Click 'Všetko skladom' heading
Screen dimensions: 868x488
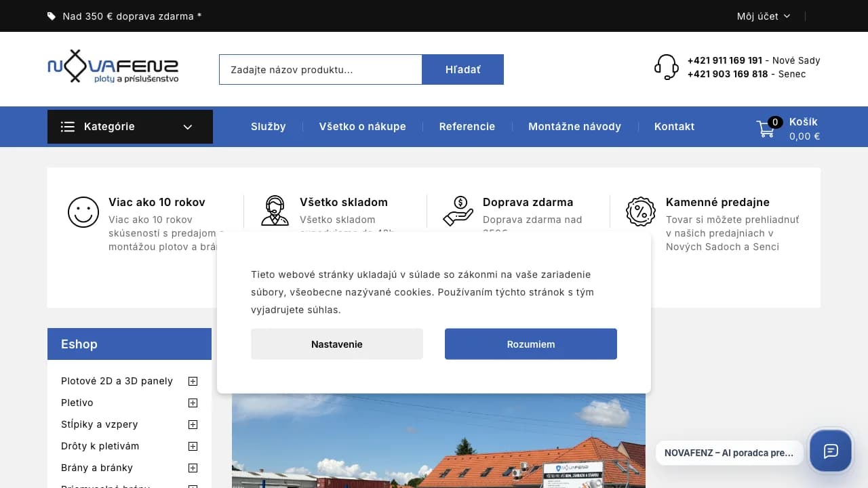point(344,202)
